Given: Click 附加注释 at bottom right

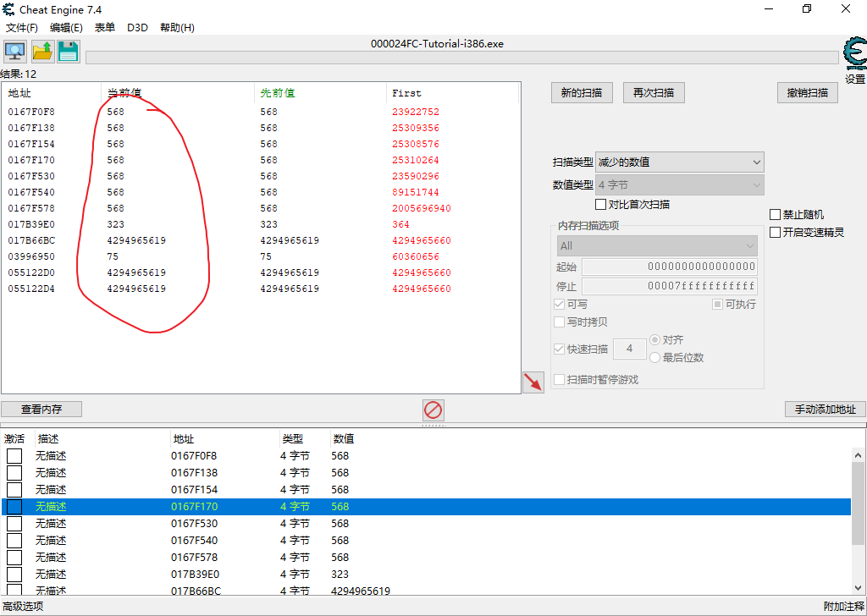Looking at the screenshot, I should tap(844, 606).
